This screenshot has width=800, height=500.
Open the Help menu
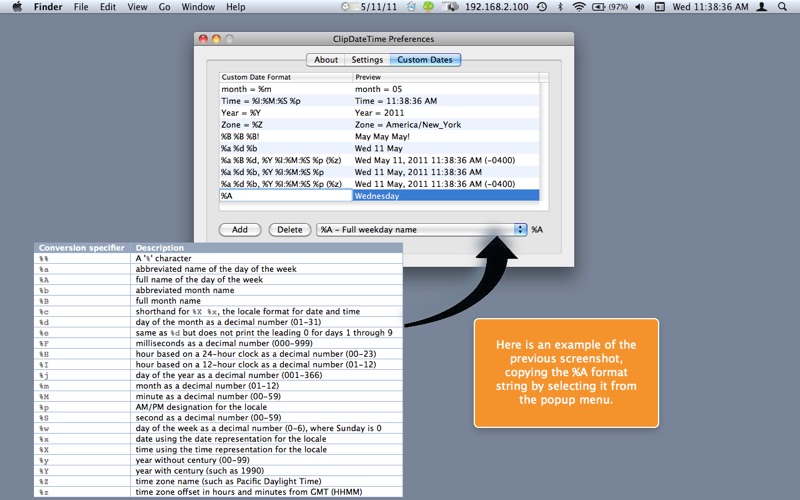236,7
